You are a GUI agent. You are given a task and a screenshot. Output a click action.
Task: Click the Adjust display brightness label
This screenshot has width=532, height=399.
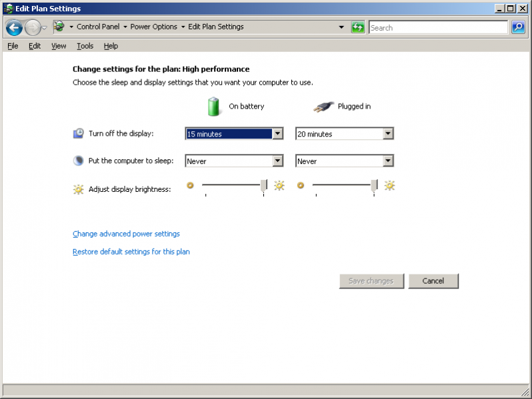point(129,189)
